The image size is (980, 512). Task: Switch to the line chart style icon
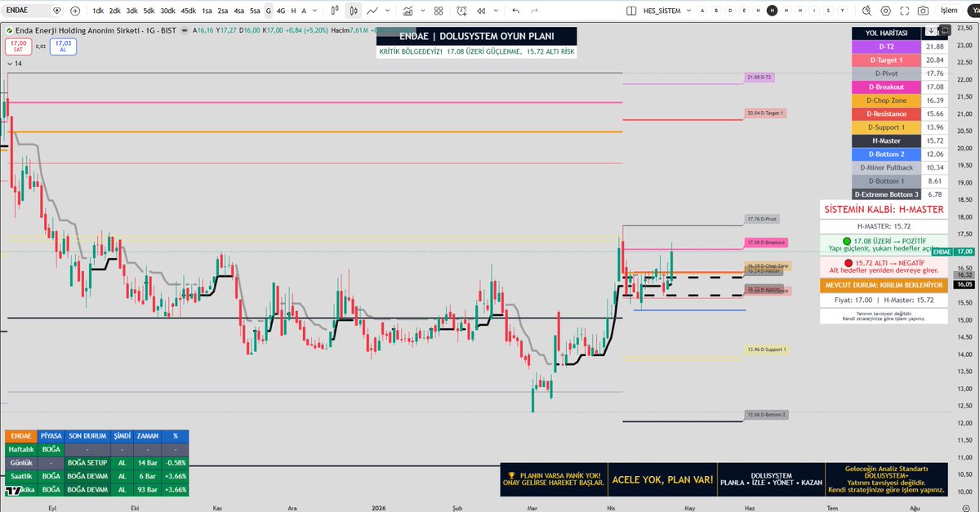coord(372,11)
